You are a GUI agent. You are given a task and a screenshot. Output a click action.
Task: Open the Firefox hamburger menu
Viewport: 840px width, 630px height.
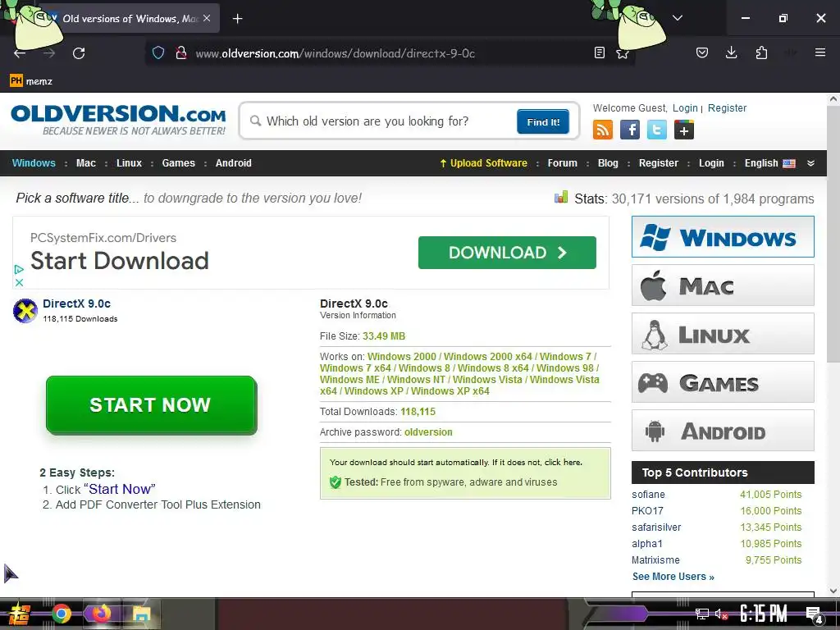point(819,52)
